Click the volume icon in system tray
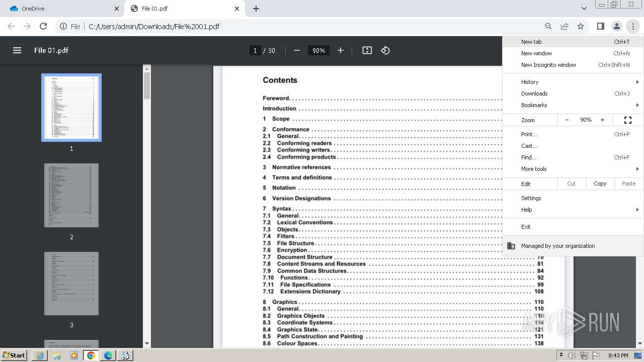 click(572, 355)
